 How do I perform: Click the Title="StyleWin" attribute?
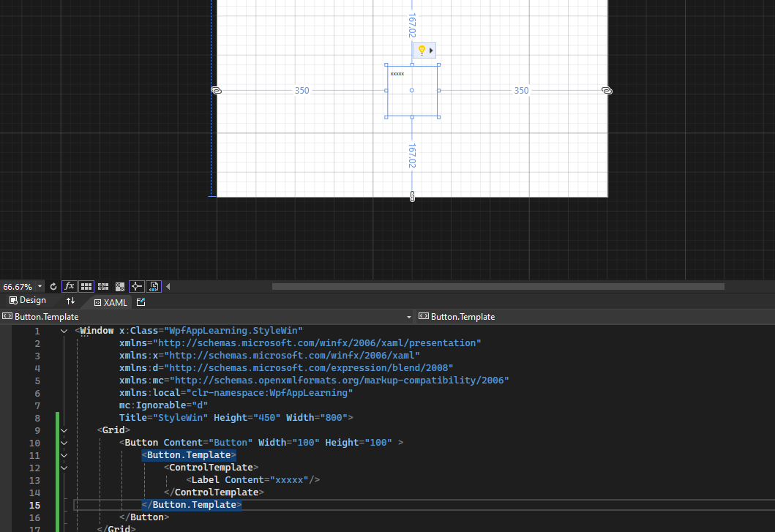tap(164, 417)
